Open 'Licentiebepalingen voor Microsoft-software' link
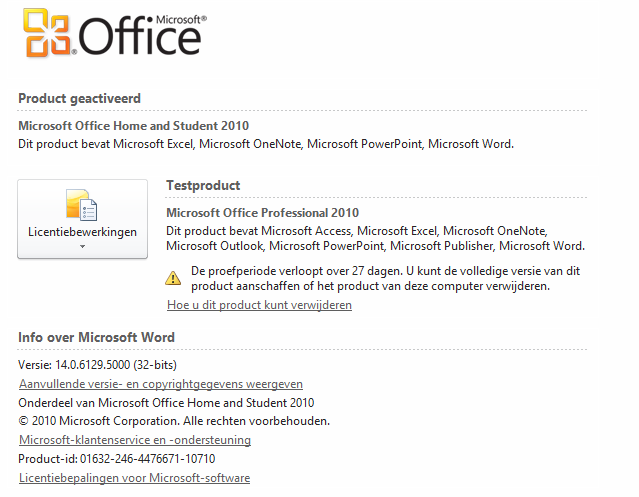639x497 pixels. pyautogui.click(x=134, y=478)
